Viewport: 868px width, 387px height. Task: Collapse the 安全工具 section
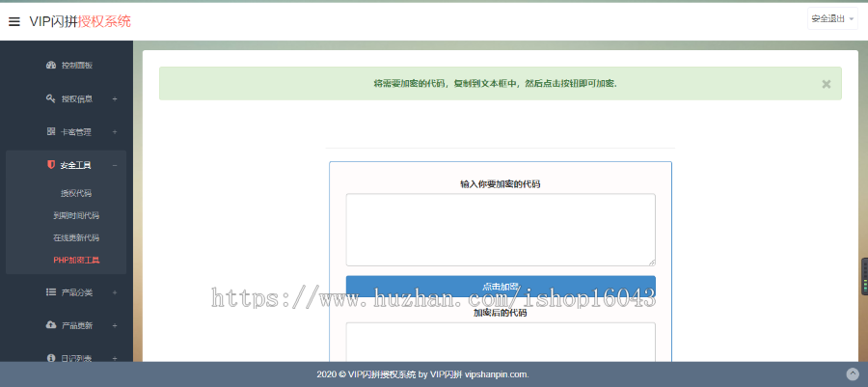pos(115,165)
